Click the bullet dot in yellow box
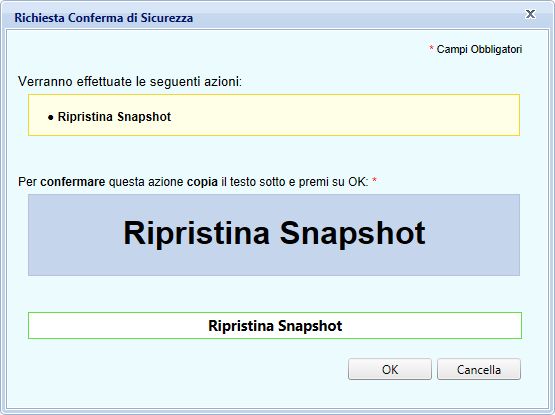The image size is (555, 415). [51, 118]
